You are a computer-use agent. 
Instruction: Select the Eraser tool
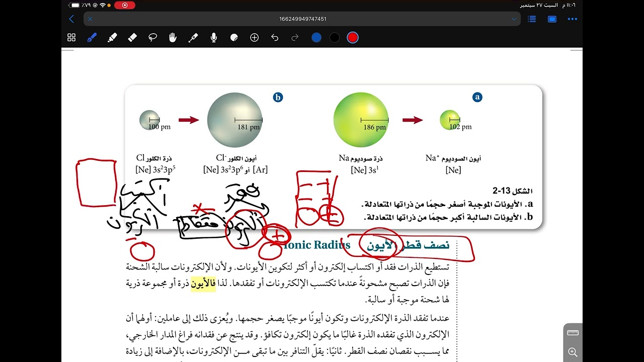pyautogui.click(x=132, y=38)
